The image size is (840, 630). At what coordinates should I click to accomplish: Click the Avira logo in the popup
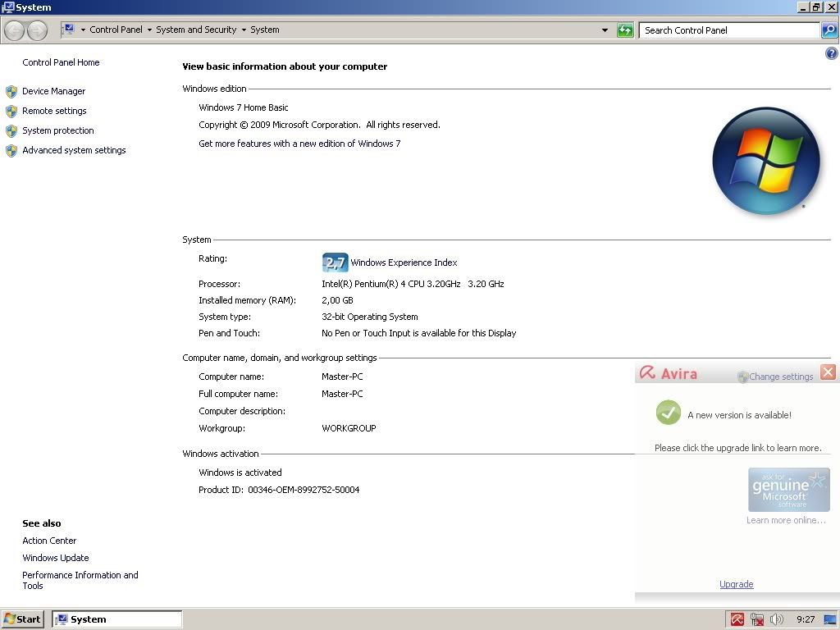tap(669, 373)
